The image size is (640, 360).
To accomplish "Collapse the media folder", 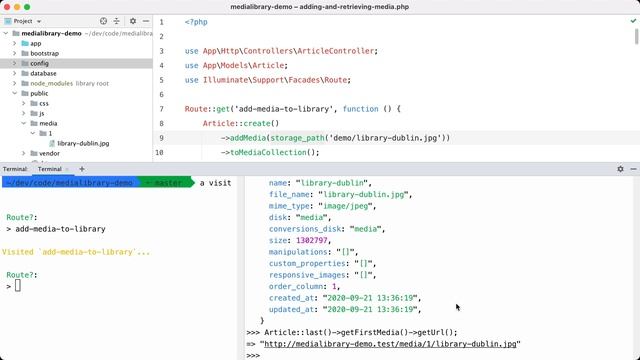I will point(24,123).
